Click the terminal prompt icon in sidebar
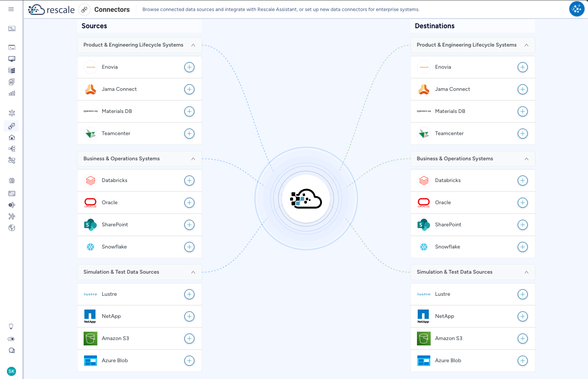 coord(12,47)
